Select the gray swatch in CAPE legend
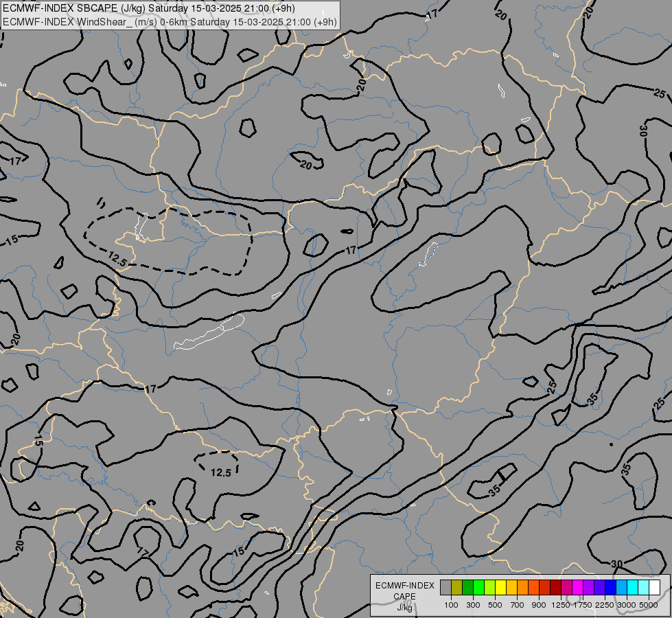 [445, 587]
